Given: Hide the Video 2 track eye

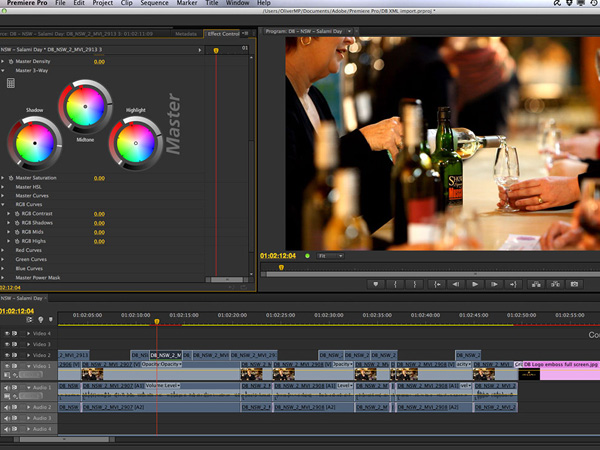Looking at the screenshot, I should pyautogui.click(x=7, y=355).
